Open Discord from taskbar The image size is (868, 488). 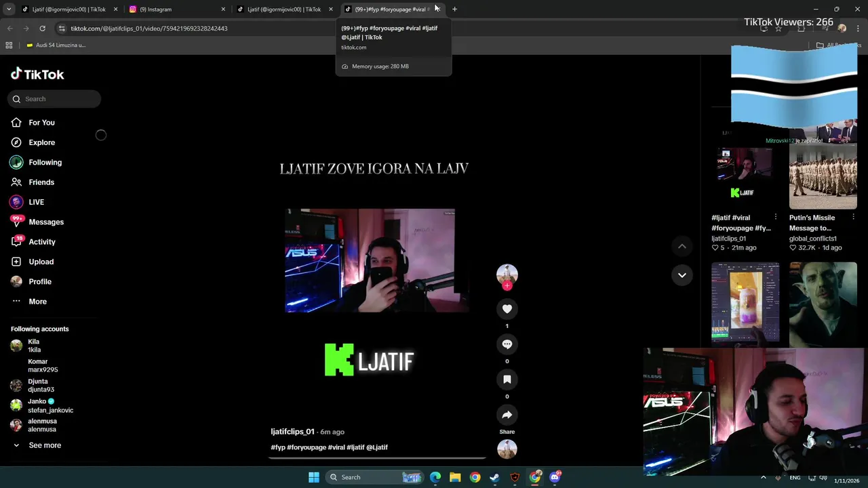555,477
